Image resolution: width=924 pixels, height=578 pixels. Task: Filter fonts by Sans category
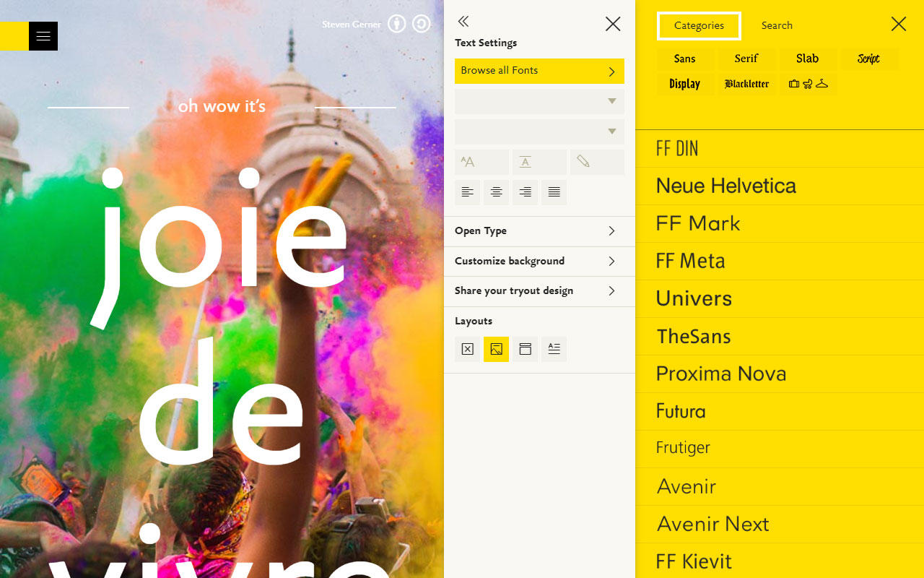684,59
